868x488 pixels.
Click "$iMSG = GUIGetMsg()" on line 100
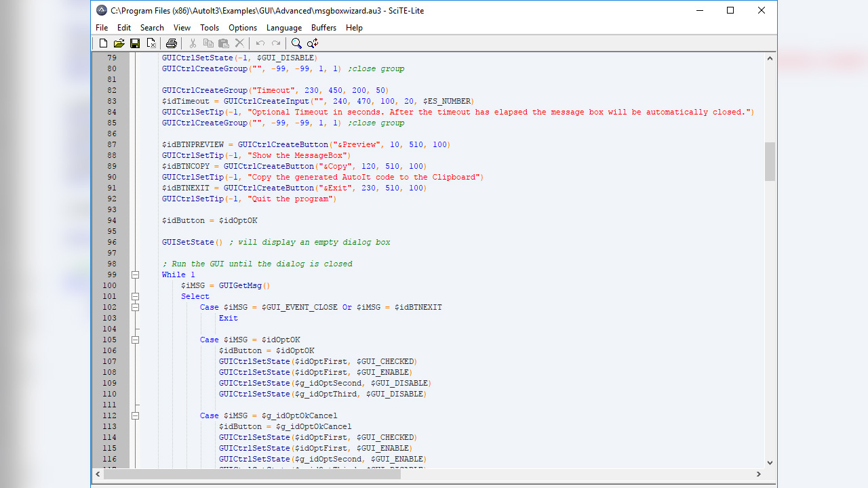pos(225,285)
